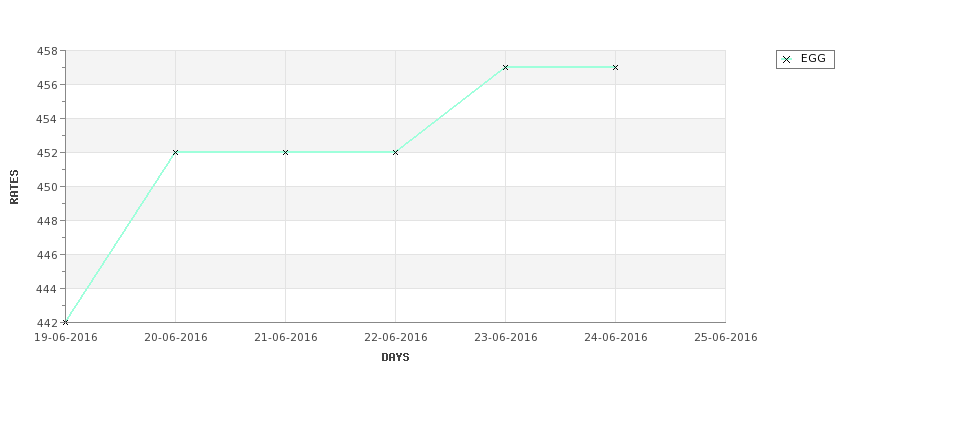Viewport: 975px width, 429px height.
Task: Select the EGG legend label
Action: (813, 58)
